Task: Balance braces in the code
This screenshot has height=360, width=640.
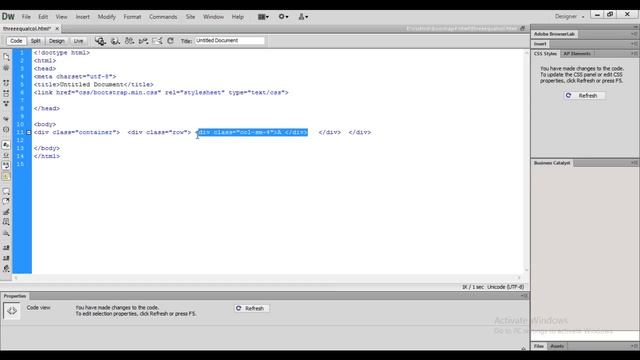Action: (x=6, y=129)
